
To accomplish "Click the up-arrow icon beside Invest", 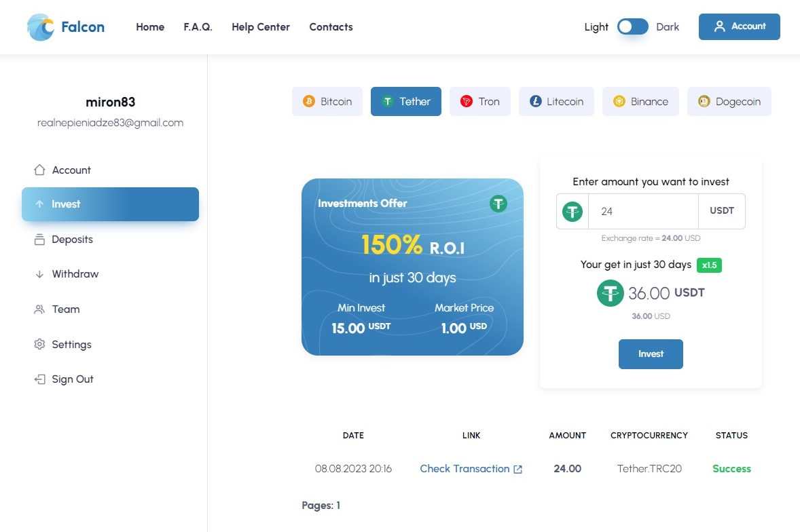I will [39, 204].
